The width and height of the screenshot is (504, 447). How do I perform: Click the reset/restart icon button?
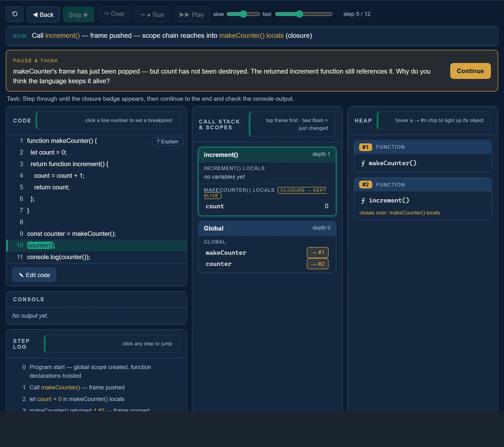14,14
